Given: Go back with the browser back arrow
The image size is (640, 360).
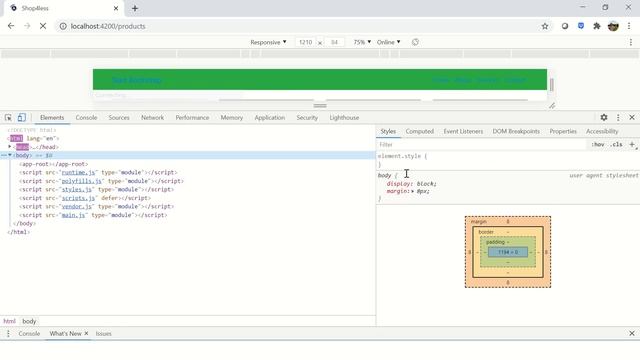Looking at the screenshot, I should 11,26.
